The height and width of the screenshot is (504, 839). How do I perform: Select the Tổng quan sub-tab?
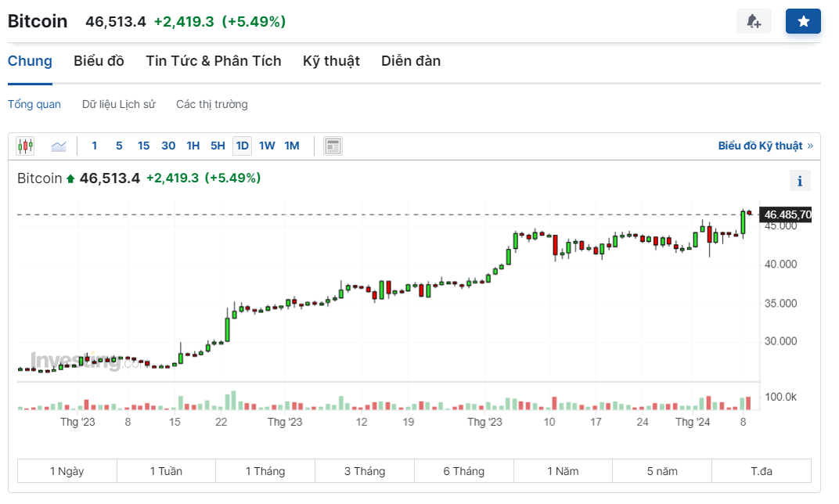[34, 104]
